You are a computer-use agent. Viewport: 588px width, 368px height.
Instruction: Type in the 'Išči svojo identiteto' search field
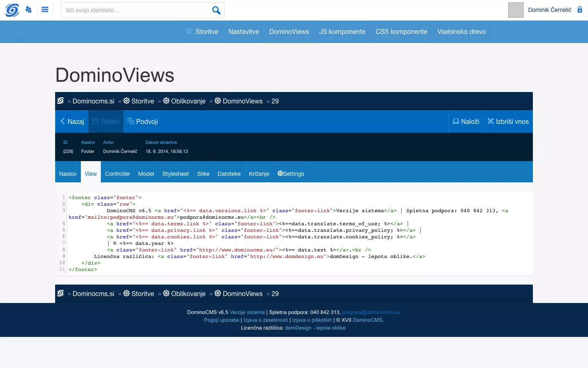tap(135, 10)
